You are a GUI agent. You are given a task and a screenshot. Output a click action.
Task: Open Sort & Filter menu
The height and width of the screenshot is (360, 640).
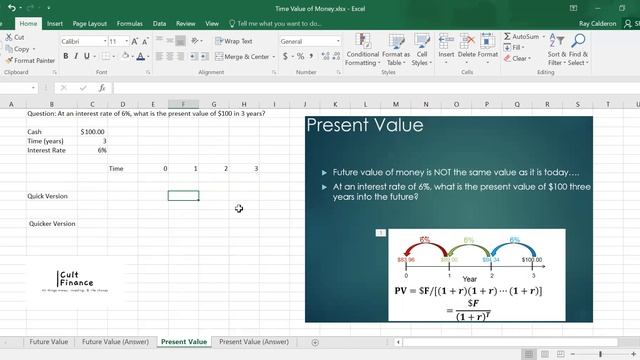[557, 49]
